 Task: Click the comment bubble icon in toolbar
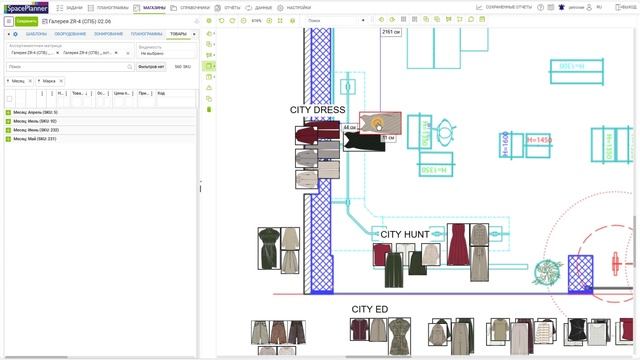click(x=471, y=20)
